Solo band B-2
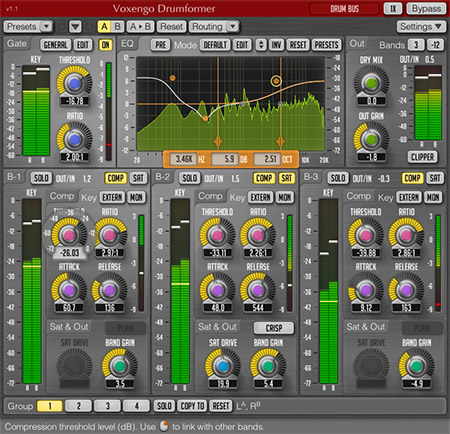Screen dimensions: 450x434 [x=190, y=178]
